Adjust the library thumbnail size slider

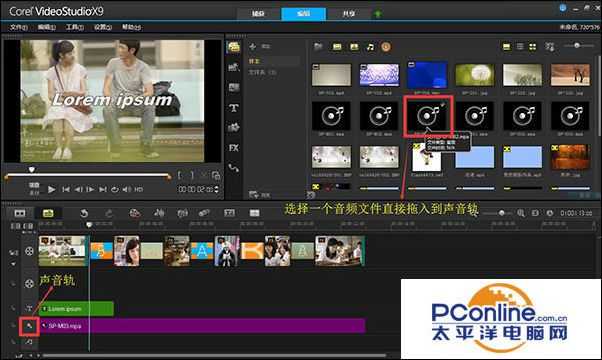(577, 45)
